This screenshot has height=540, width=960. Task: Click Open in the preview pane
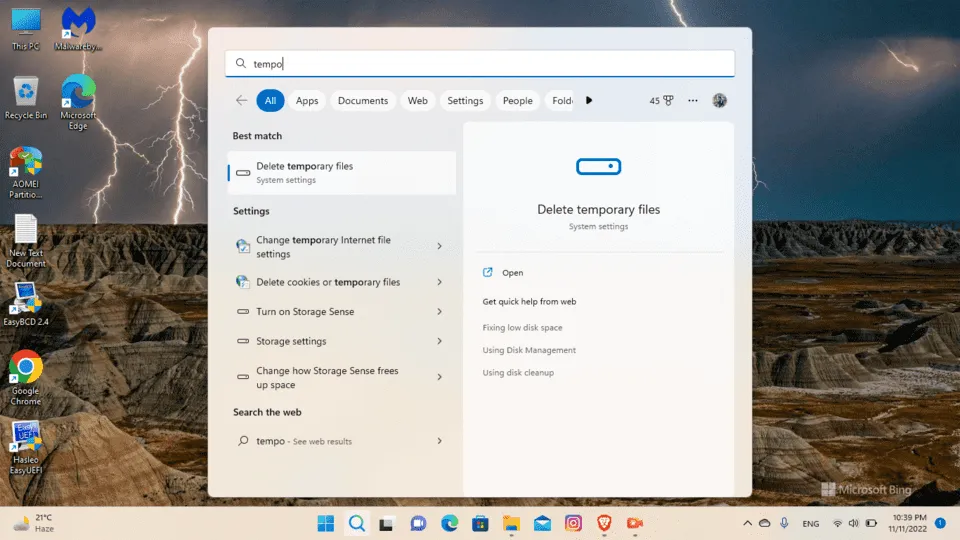coord(512,273)
